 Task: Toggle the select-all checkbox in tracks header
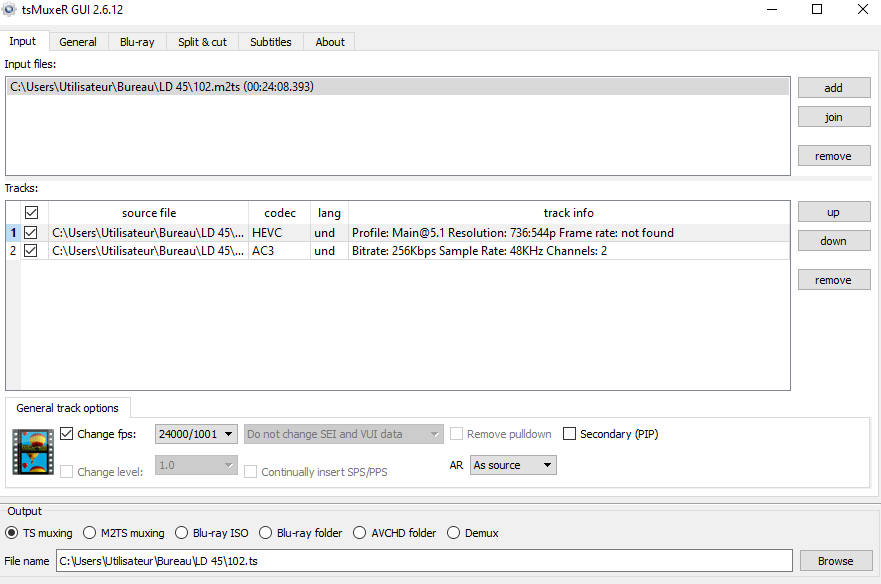pyautogui.click(x=31, y=212)
